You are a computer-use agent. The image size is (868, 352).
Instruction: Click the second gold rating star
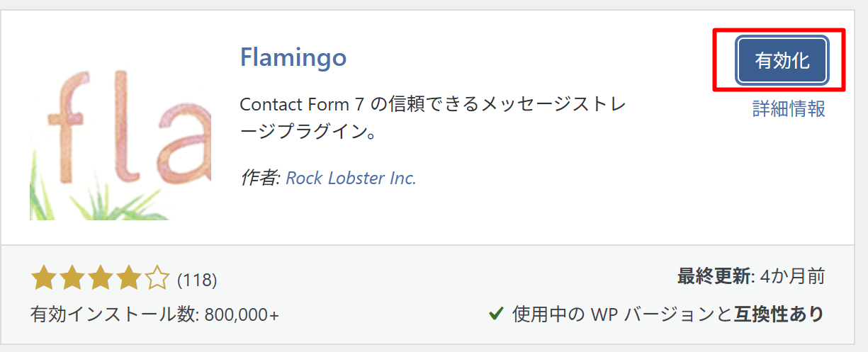(x=72, y=279)
